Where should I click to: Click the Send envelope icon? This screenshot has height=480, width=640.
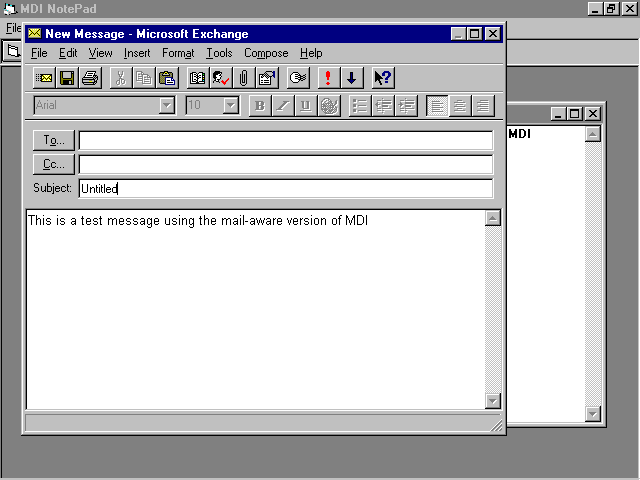(45, 78)
